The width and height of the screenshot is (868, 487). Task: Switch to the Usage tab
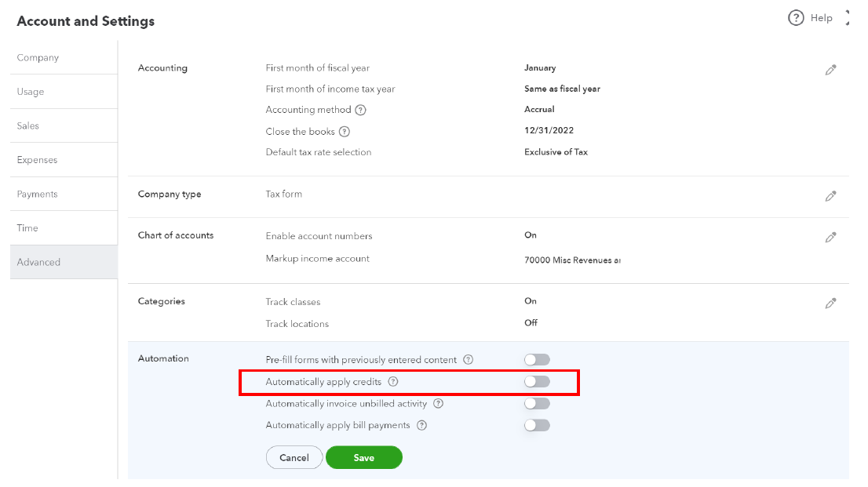pyautogui.click(x=64, y=92)
